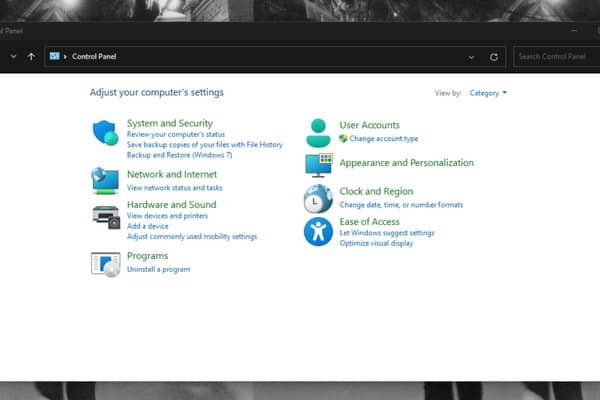The height and width of the screenshot is (400, 600).
Task: Expand the address bar history dropdown
Action: (471, 57)
